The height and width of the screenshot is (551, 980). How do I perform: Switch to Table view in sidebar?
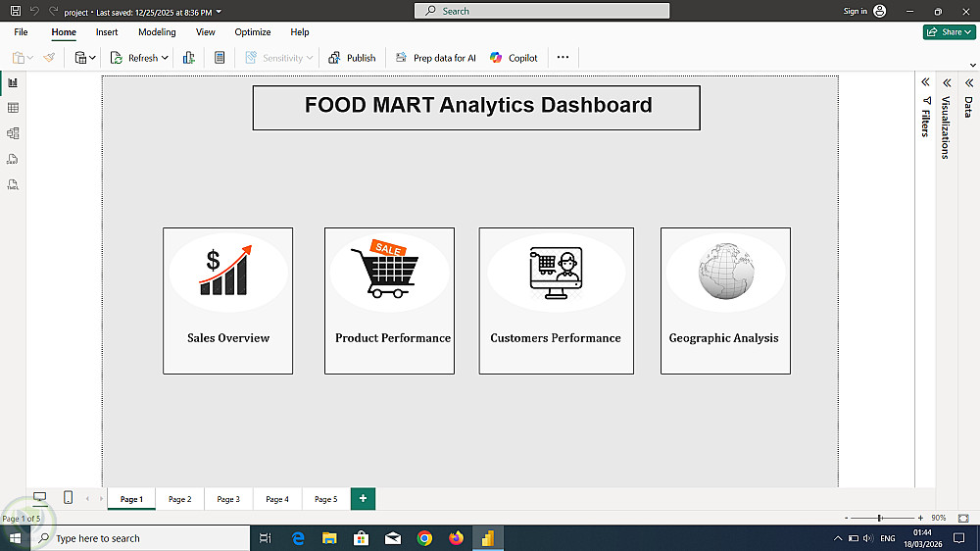point(13,108)
